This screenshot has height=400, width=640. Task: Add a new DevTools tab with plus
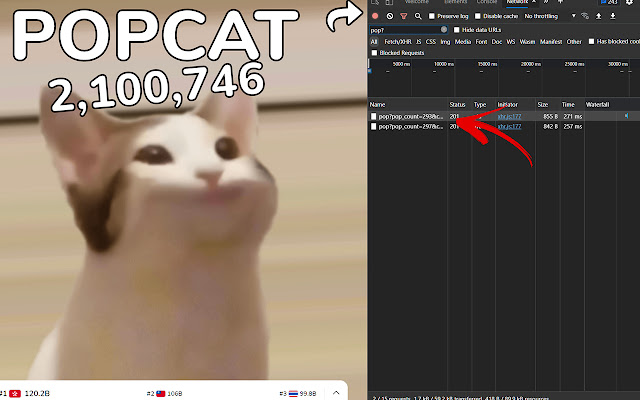point(560,2)
